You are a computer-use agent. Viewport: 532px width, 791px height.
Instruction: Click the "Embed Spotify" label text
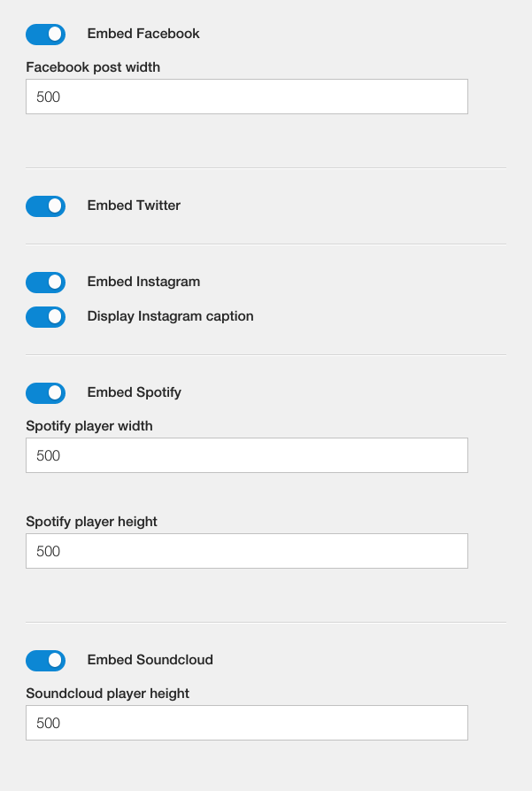(x=135, y=392)
